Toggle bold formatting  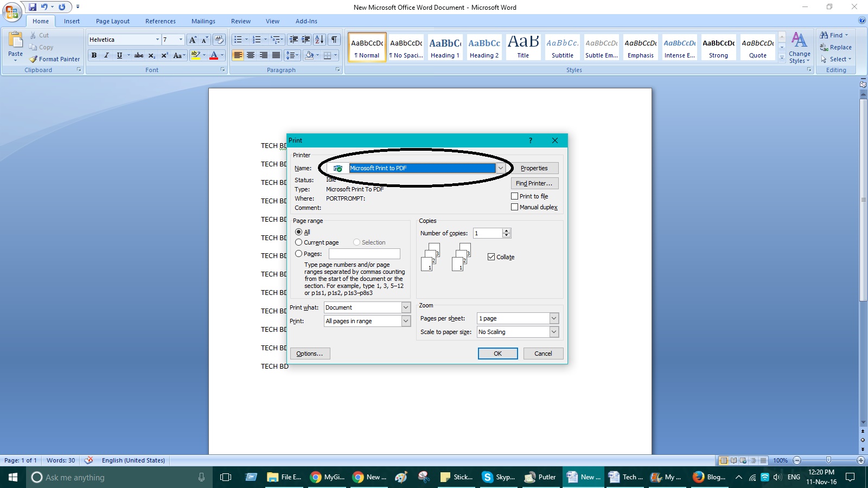pos(94,55)
